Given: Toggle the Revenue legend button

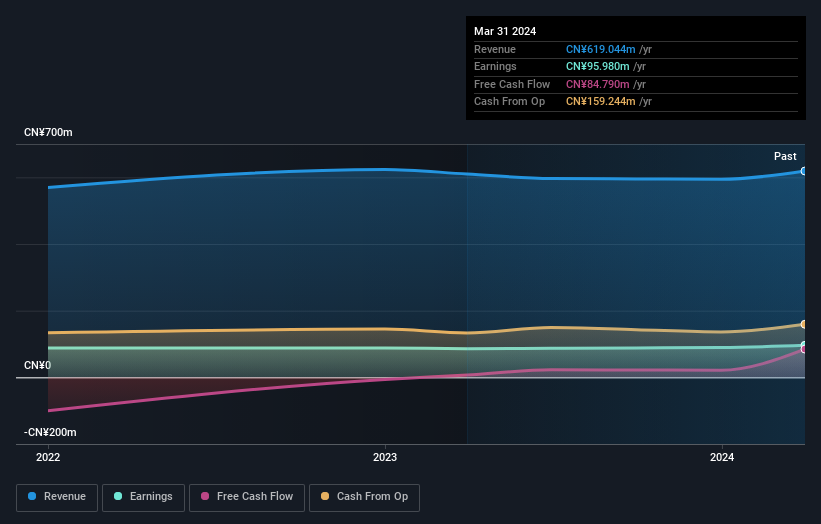Looking at the screenshot, I should pos(57,497).
